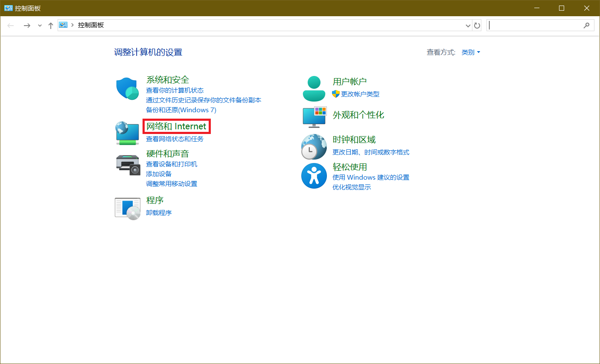
Task: Open 更改帐户类型 link
Action: pyautogui.click(x=360, y=94)
